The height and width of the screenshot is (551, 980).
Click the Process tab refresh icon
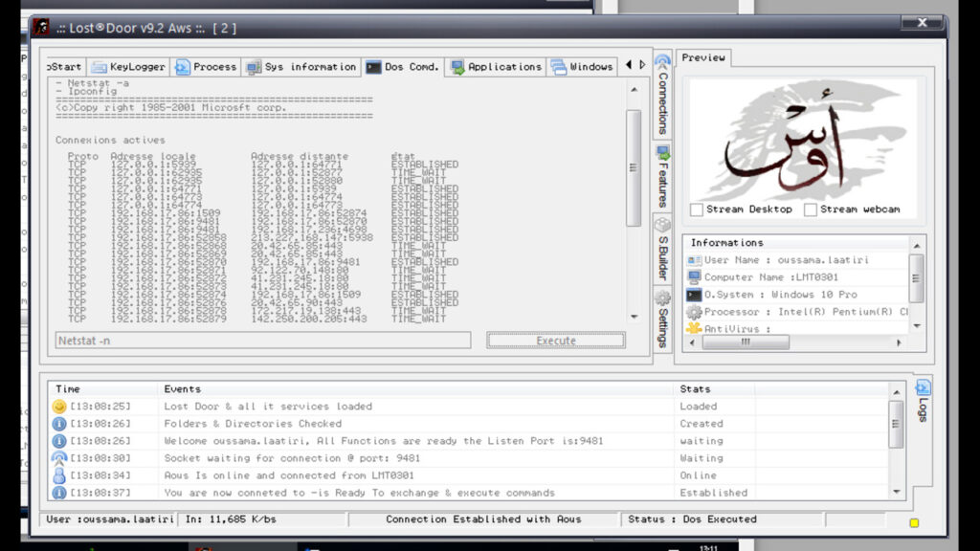(x=182, y=67)
